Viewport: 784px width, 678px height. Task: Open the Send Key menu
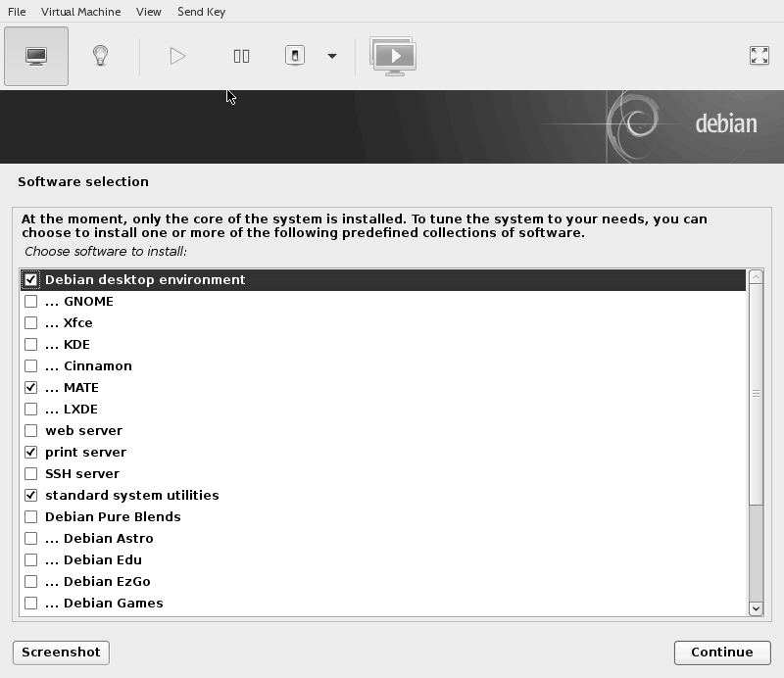pos(201,12)
